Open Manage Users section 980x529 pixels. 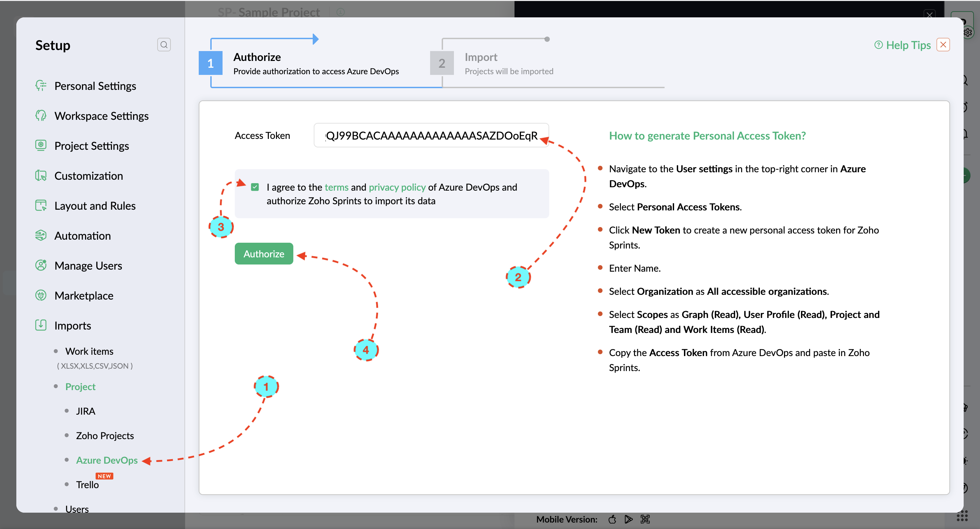[88, 266]
